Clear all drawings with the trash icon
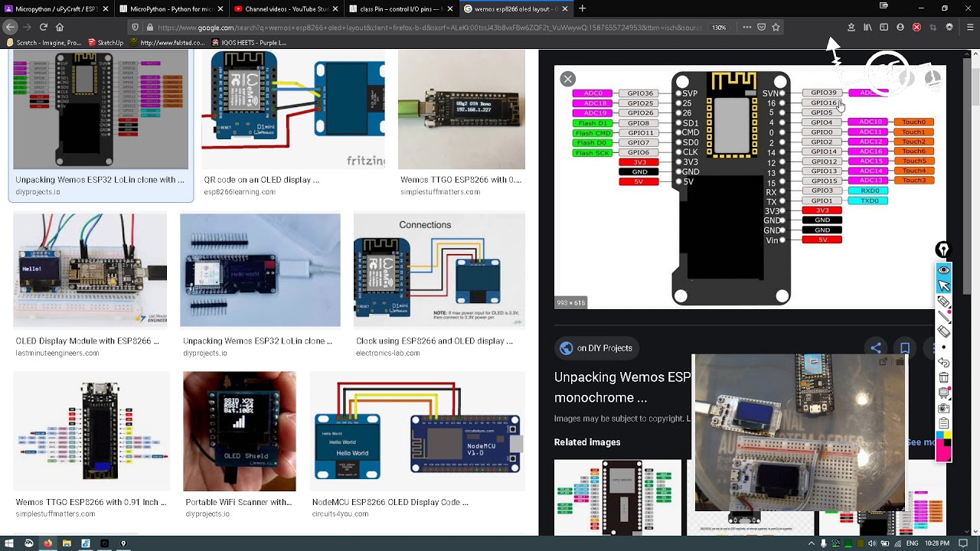980x551 pixels. [943, 377]
